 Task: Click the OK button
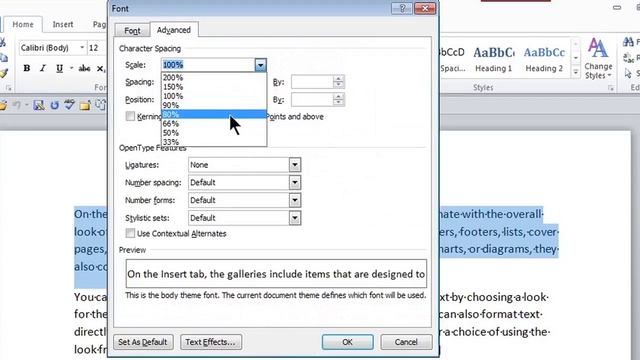347,342
